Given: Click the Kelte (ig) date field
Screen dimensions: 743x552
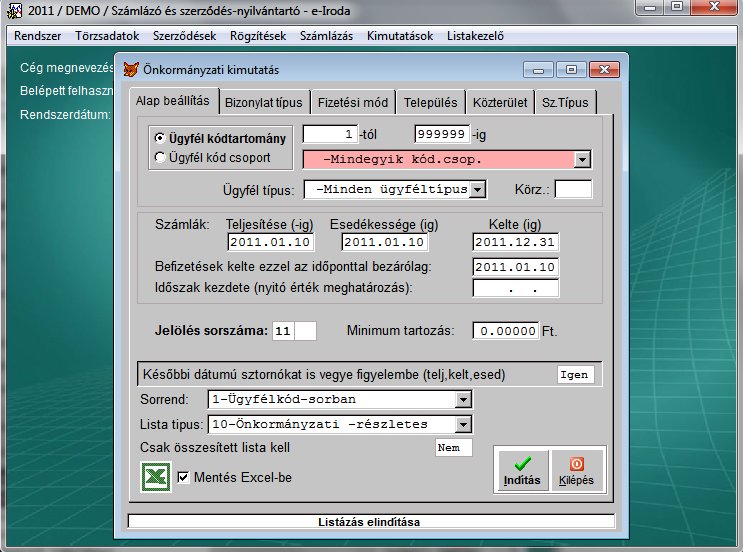Looking at the screenshot, I should point(515,242).
